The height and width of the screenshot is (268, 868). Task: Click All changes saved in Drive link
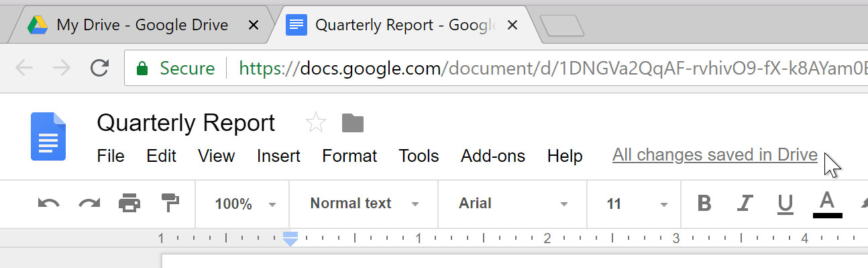715,155
